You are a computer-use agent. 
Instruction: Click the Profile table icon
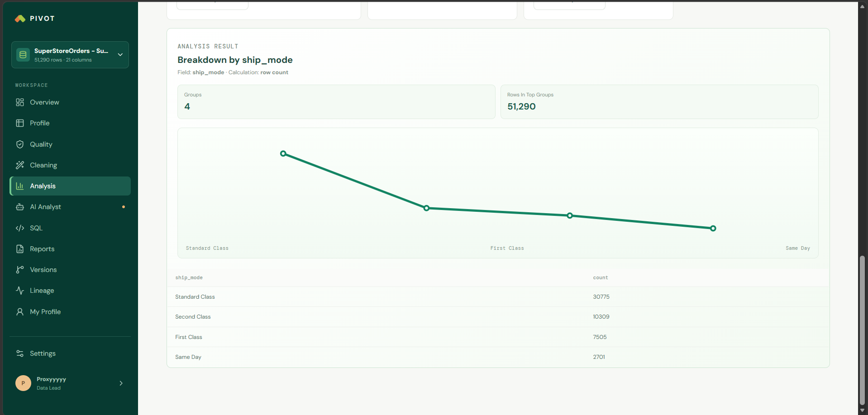(x=20, y=123)
